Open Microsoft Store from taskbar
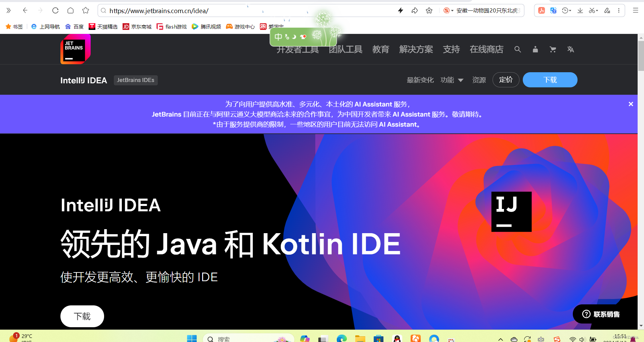 coord(378,339)
